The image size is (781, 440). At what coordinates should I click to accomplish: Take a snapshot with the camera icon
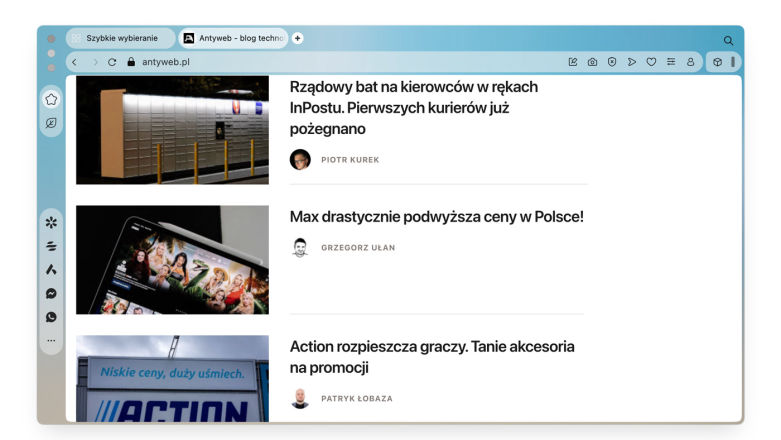pos(592,62)
